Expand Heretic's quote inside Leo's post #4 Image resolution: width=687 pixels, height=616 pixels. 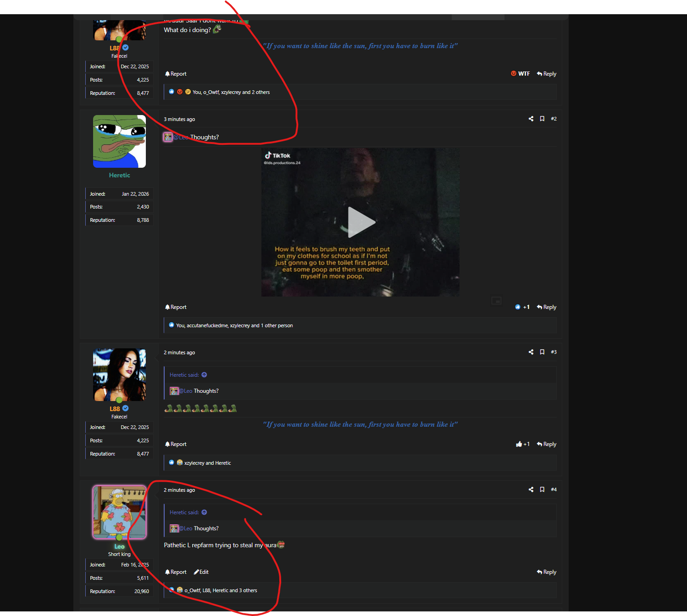pyautogui.click(x=205, y=512)
